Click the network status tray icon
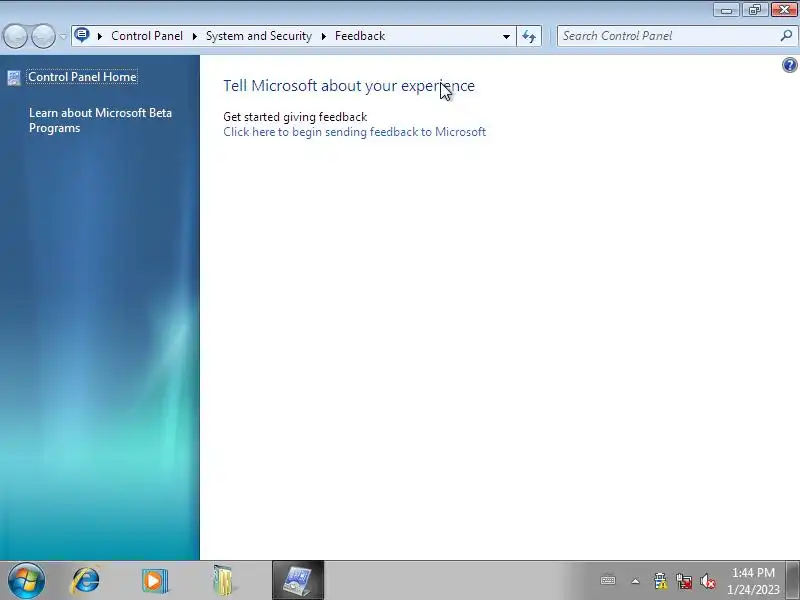The width and height of the screenshot is (800, 600). [684, 581]
